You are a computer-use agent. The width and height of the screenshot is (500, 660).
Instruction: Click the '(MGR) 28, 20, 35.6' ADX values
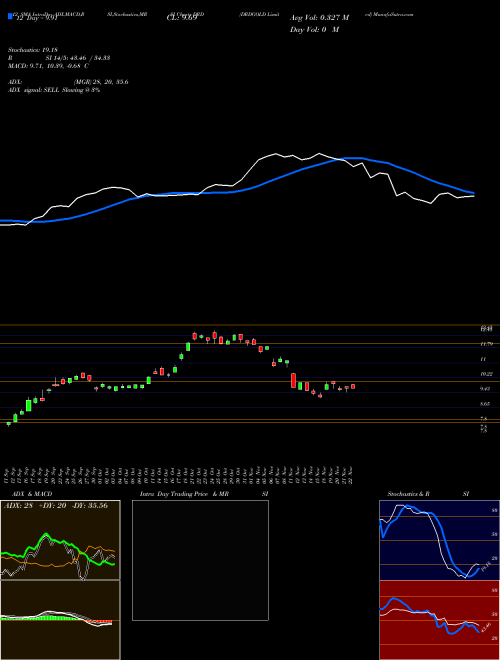(x=101, y=82)
